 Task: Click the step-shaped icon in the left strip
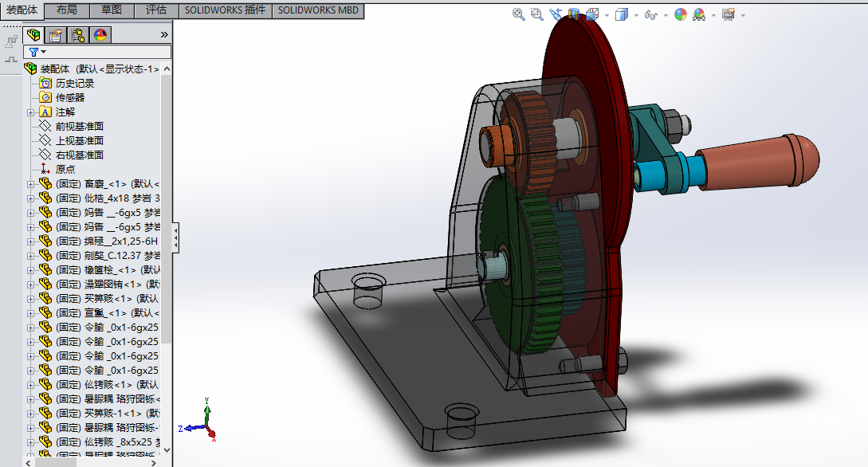(11, 41)
